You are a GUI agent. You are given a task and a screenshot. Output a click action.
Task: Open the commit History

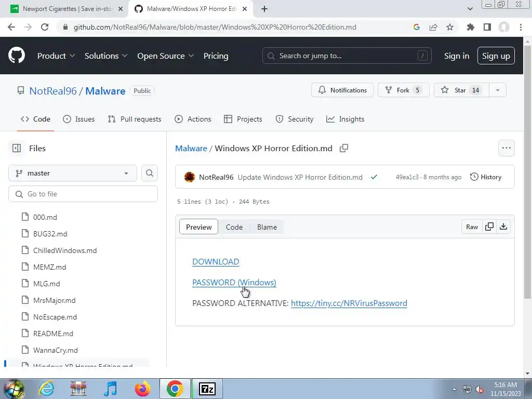[486, 177]
